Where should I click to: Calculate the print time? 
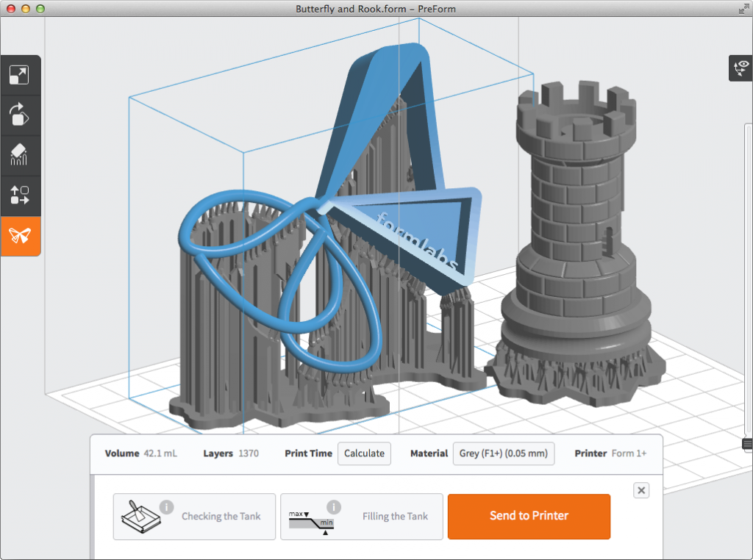[364, 453]
